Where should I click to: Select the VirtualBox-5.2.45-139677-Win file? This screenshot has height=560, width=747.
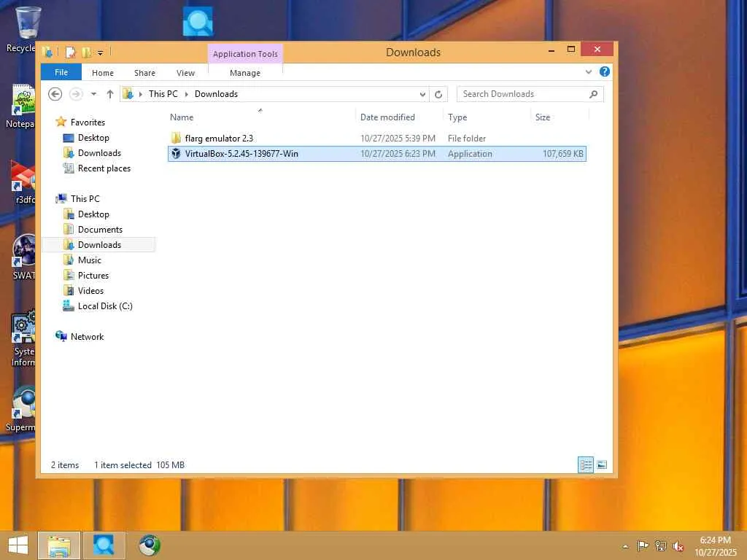[x=377, y=154]
